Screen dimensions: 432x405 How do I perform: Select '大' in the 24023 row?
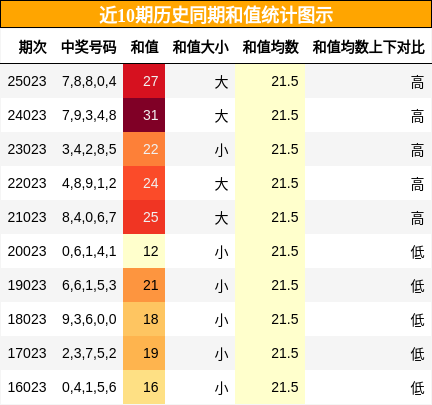(x=221, y=116)
